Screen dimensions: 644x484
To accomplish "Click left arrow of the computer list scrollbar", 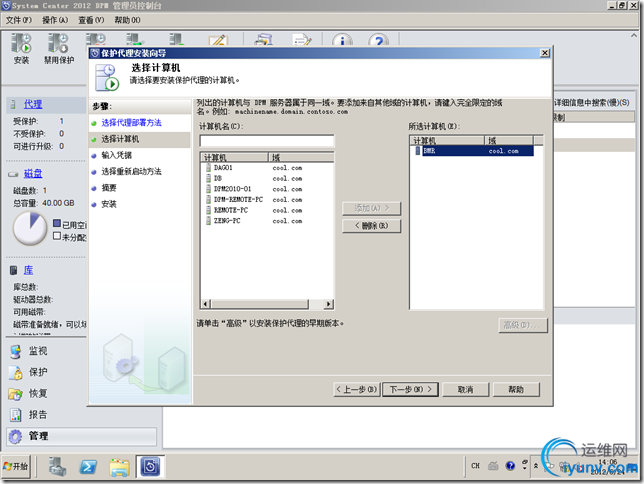I will point(206,304).
